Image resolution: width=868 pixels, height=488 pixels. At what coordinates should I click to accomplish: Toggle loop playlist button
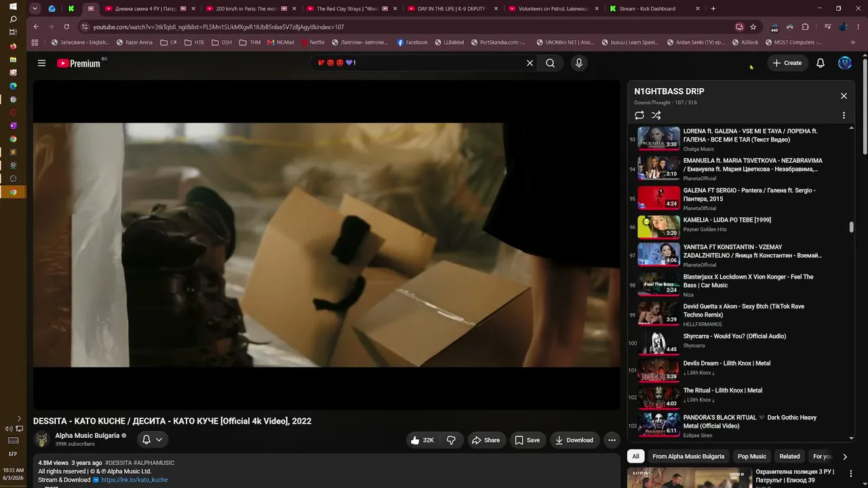click(x=639, y=115)
